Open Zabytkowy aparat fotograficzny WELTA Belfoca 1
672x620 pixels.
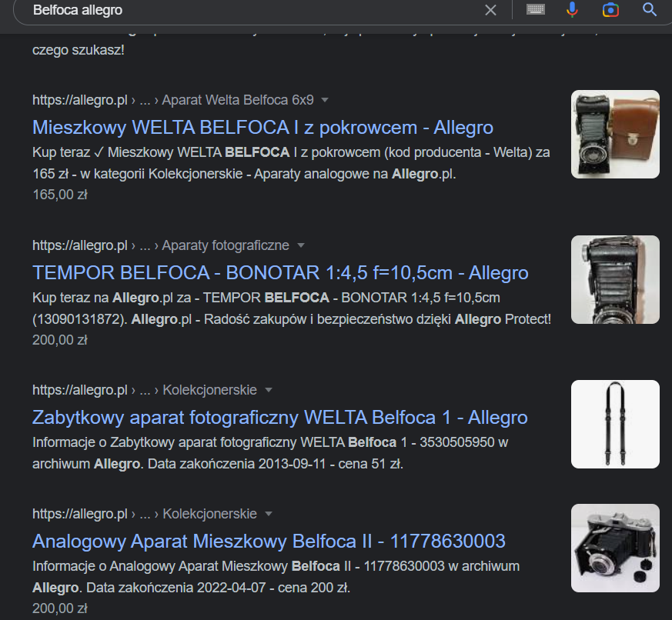279,417
